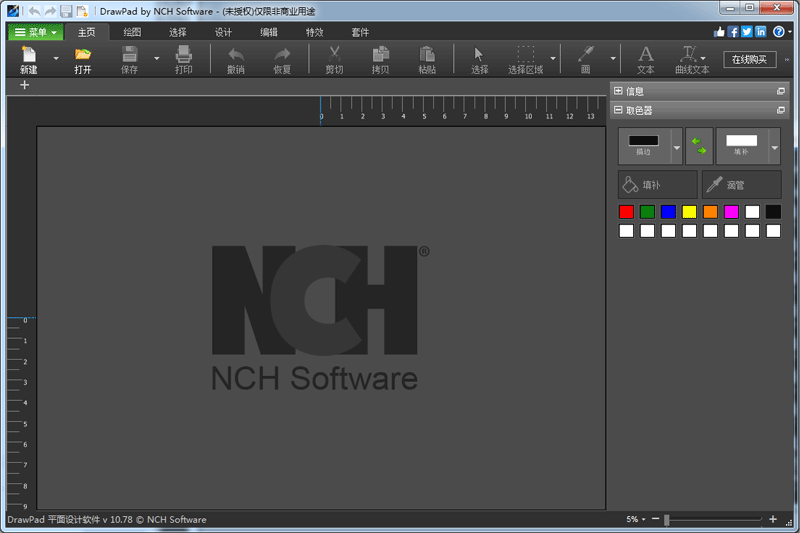Viewport: 800px width, 533px height.
Task: Collapse the 取色器 panel
Action: coord(618,110)
